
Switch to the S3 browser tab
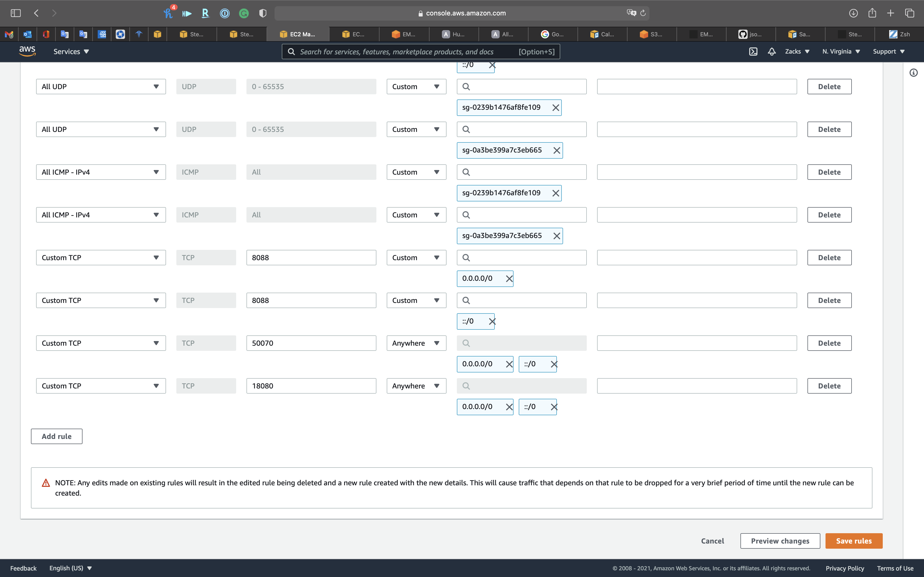point(651,34)
